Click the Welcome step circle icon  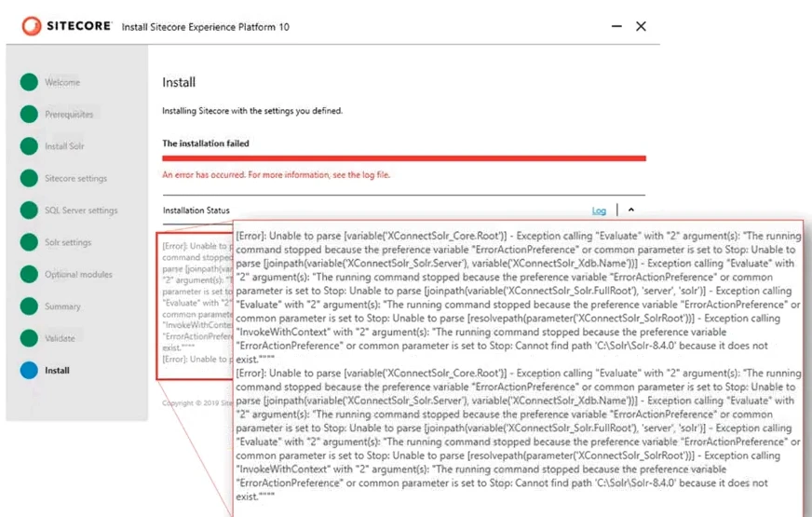click(x=29, y=82)
